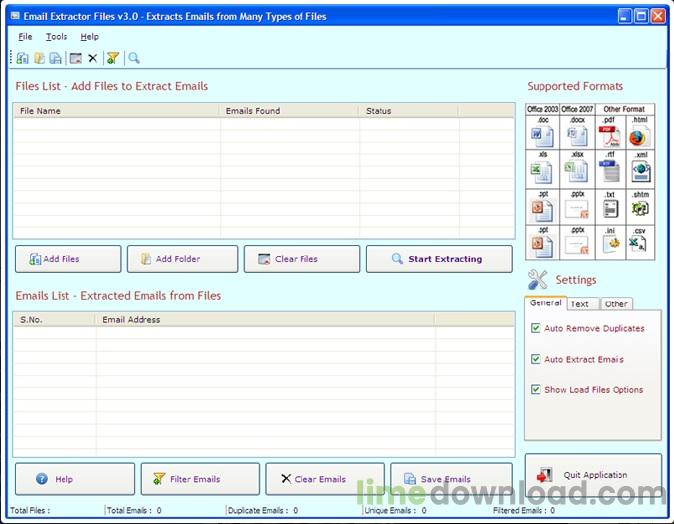Click the Add Folder toolbar icon
The image size is (674, 524).
[x=39, y=58]
